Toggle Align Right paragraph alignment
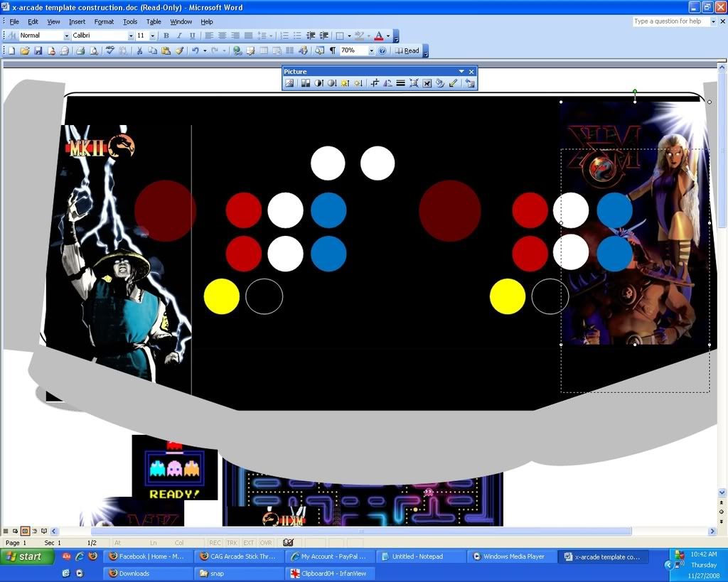 [235, 36]
